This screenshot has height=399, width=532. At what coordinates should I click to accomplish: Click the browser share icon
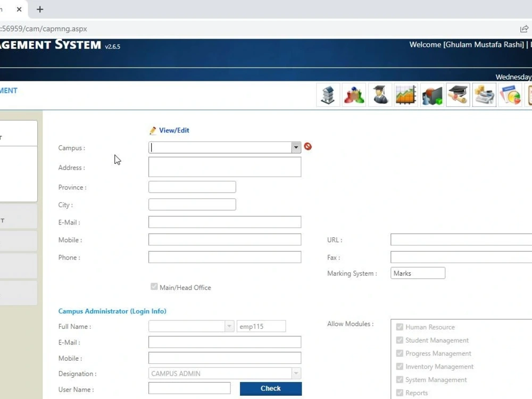[524, 29]
